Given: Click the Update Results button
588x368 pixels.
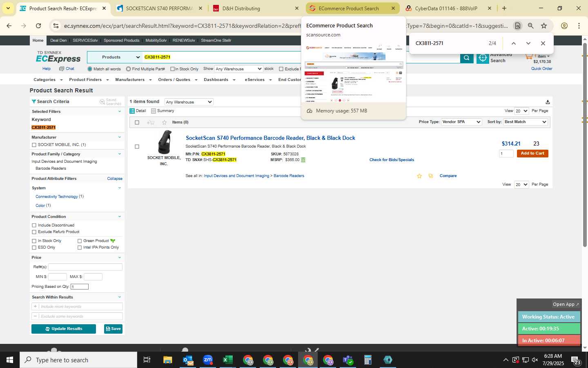Looking at the screenshot, I should coord(64,329).
